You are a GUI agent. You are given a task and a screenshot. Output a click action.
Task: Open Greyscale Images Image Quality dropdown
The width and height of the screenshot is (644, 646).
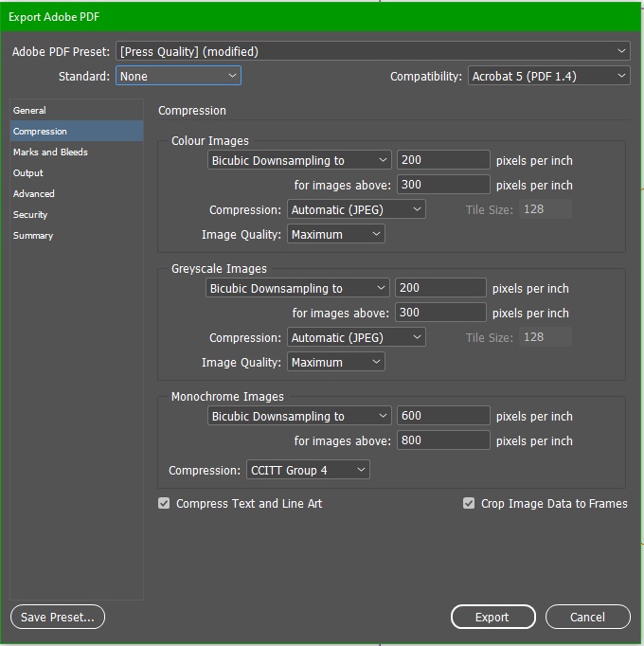click(x=336, y=362)
